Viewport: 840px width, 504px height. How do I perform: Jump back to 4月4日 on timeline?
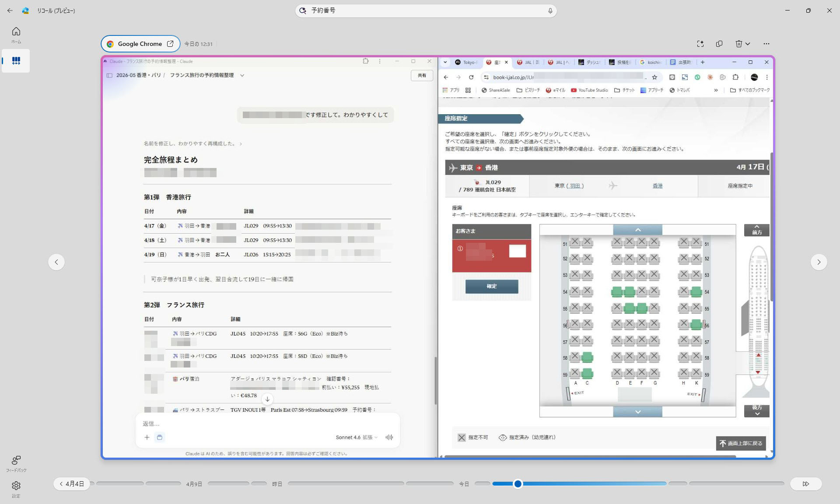pos(72,484)
